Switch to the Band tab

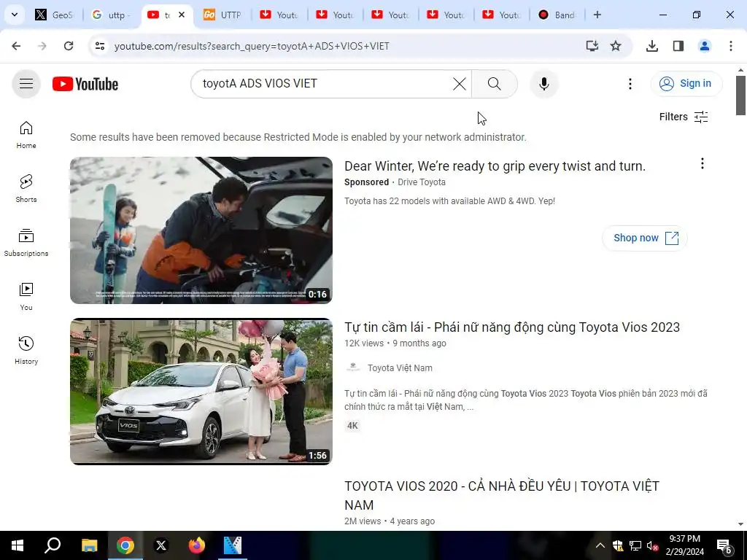pyautogui.click(x=557, y=15)
